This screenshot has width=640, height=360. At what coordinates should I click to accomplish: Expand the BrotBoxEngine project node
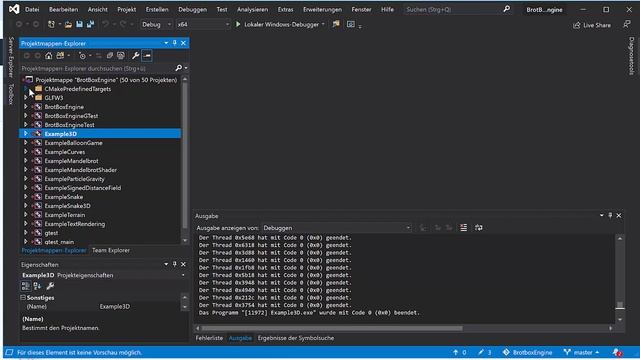[26, 107]
